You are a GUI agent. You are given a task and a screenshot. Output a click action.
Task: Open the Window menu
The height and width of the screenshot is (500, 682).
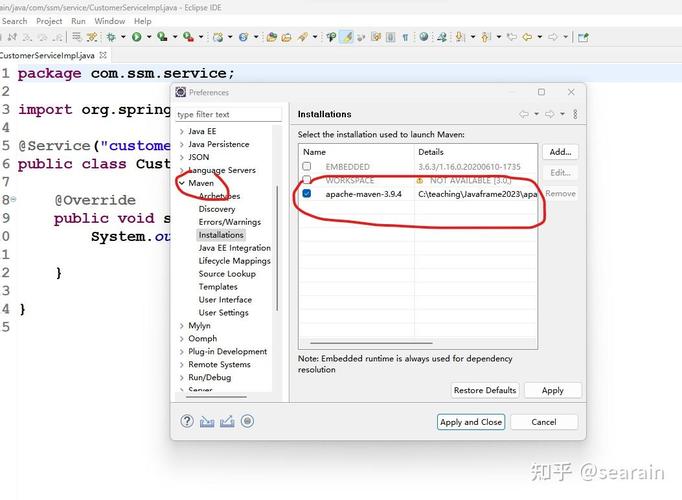(110, 21)
